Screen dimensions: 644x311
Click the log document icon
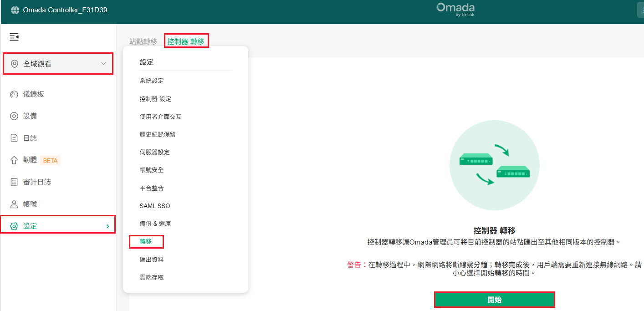pyautogui.click(x=14, y=138)
